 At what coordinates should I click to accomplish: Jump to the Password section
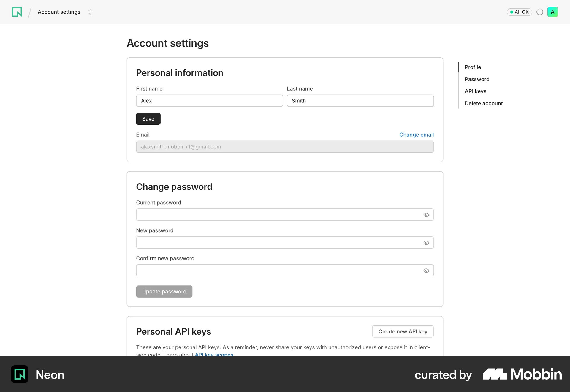tap(477, 79)
